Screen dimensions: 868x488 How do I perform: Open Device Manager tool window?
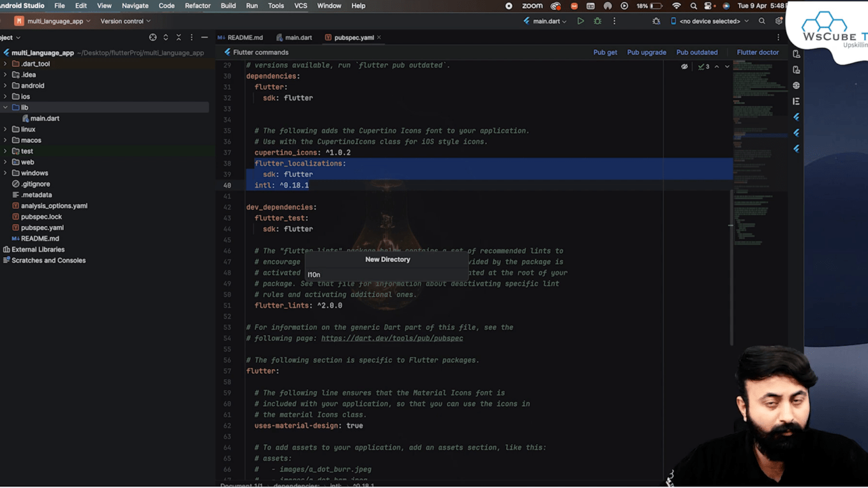point(796,54)
